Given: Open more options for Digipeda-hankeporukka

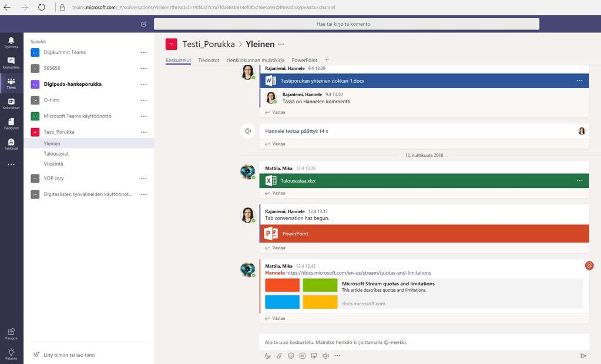Looking at the screenshot, I should click(144, 85).
